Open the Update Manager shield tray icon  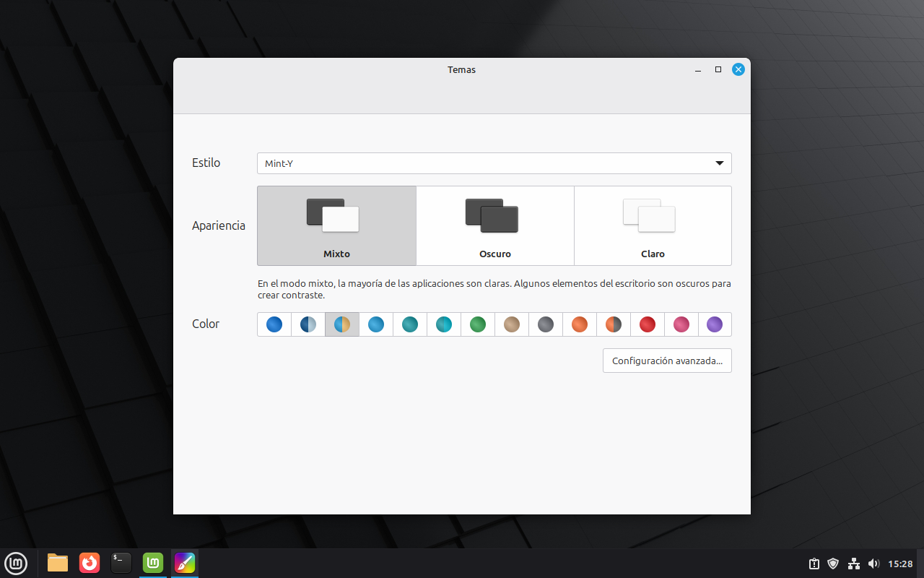click(833, 564)
